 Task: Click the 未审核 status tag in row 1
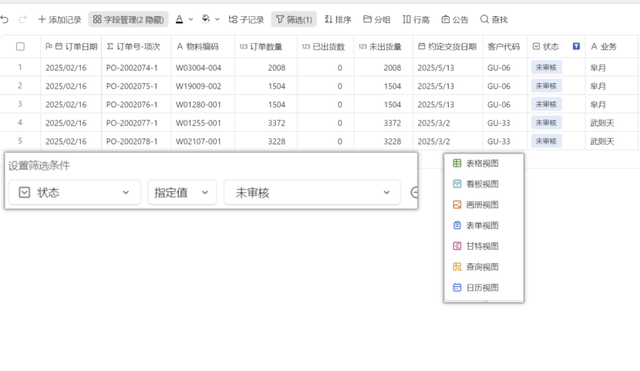(x=546, y=67)
